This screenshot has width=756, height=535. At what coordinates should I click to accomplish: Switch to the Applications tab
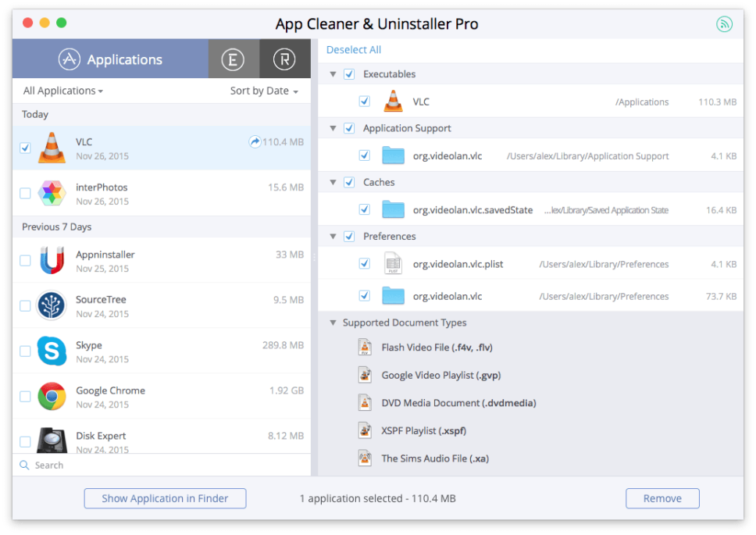[110, 59]
